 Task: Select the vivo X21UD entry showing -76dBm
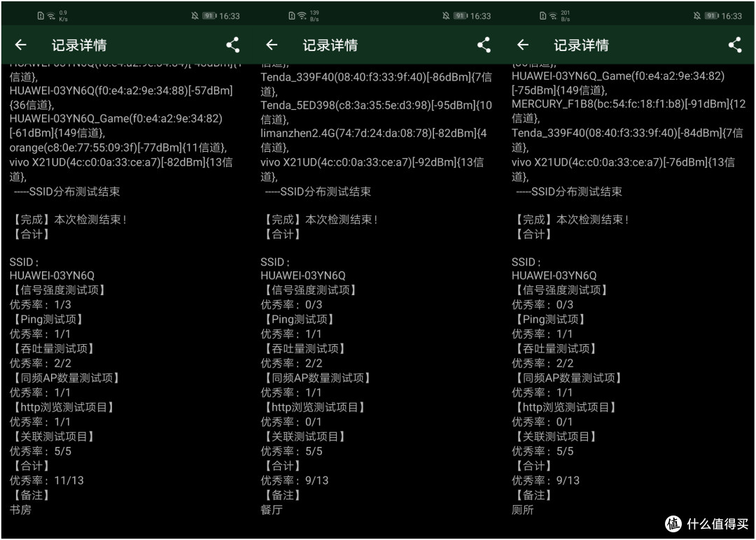624,169
